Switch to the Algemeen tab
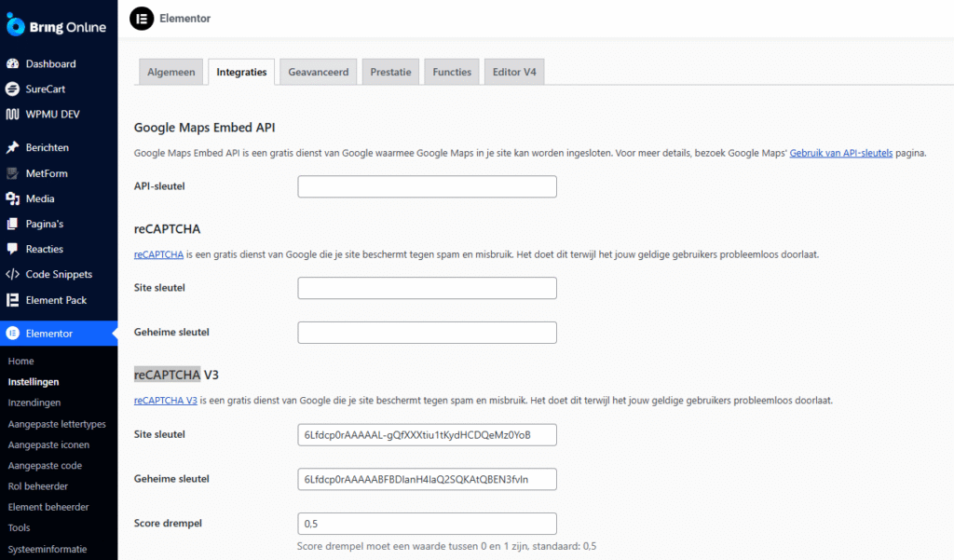Viewport: 954px width, 560px height. coord(171,72)
